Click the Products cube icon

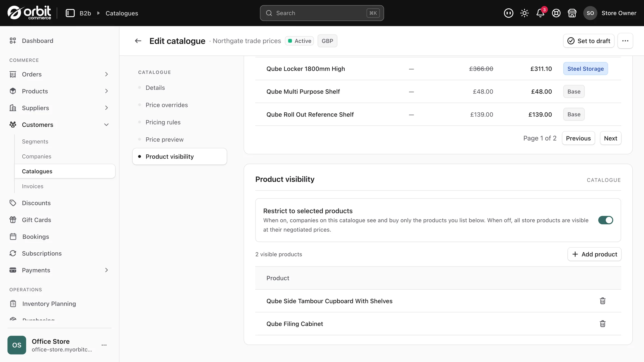point(13,91)
